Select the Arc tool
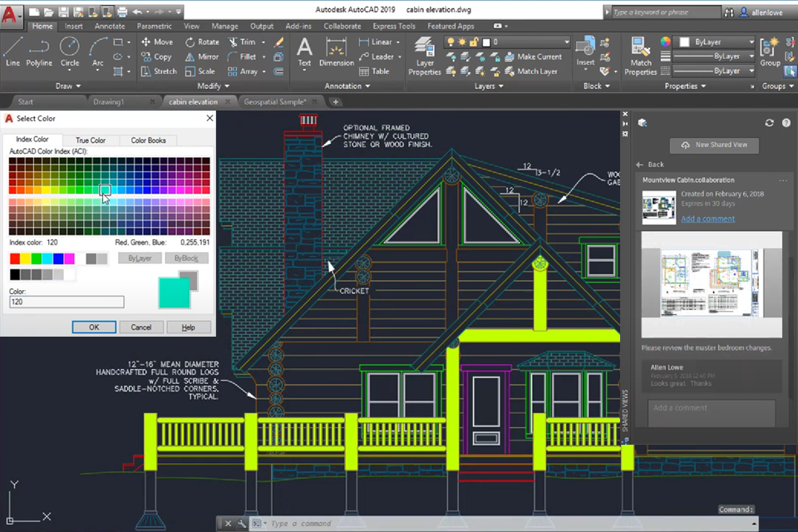This screenshot has width=798, height=532. coord(98,52)
